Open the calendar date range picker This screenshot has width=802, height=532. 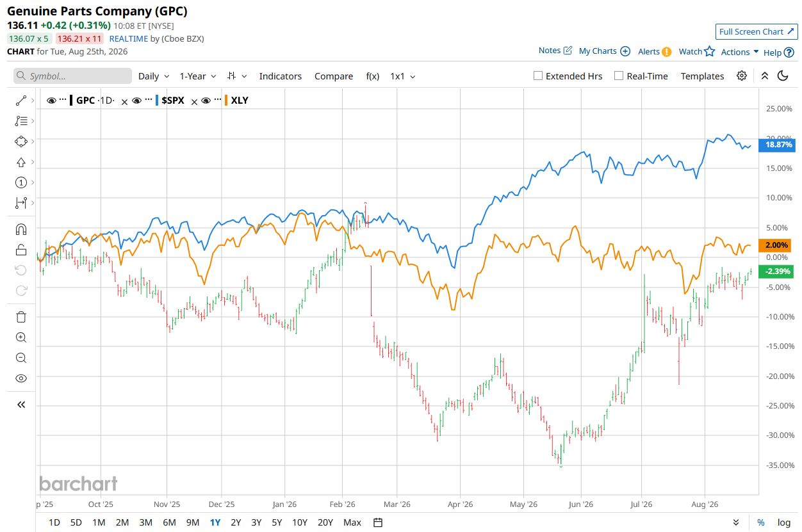pyautogui.click(x=378, y=522)
